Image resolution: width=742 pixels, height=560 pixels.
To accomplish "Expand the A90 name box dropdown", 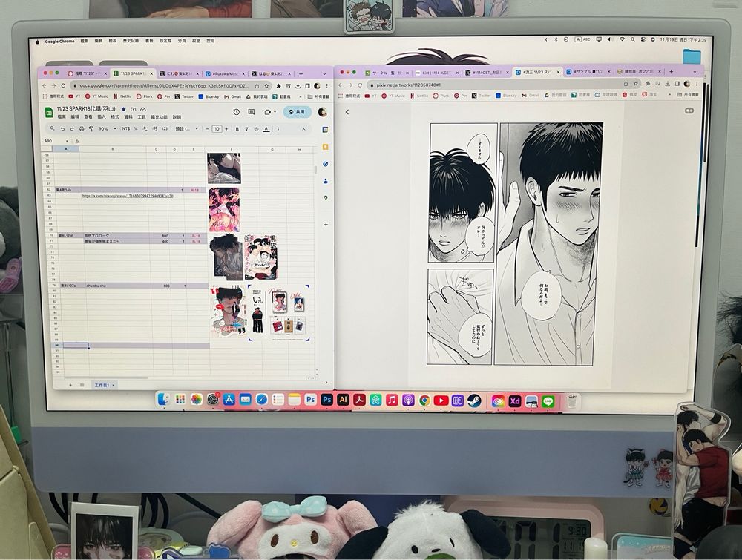I will pos(67,141).
